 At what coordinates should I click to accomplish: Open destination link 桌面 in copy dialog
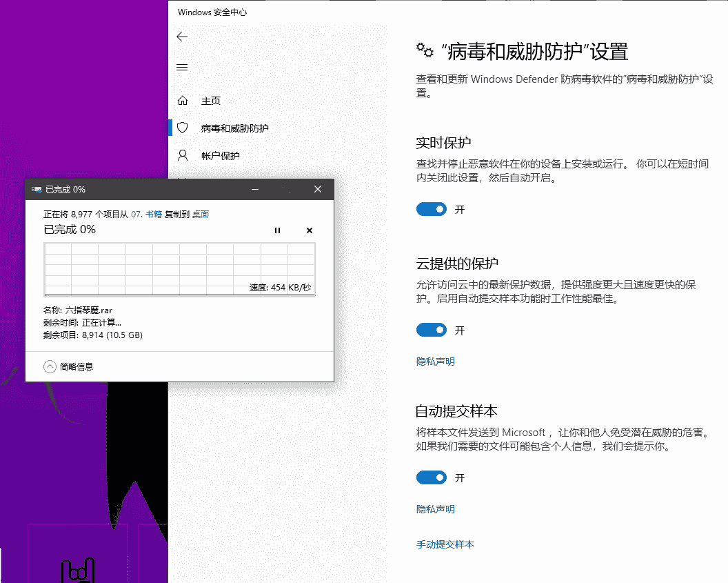pos(201,214)
